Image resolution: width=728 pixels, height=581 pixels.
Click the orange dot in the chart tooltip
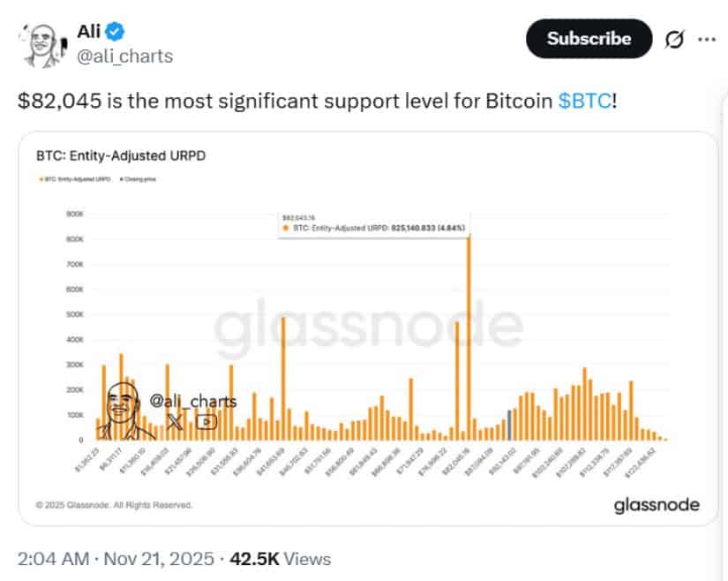coord(285,228)
